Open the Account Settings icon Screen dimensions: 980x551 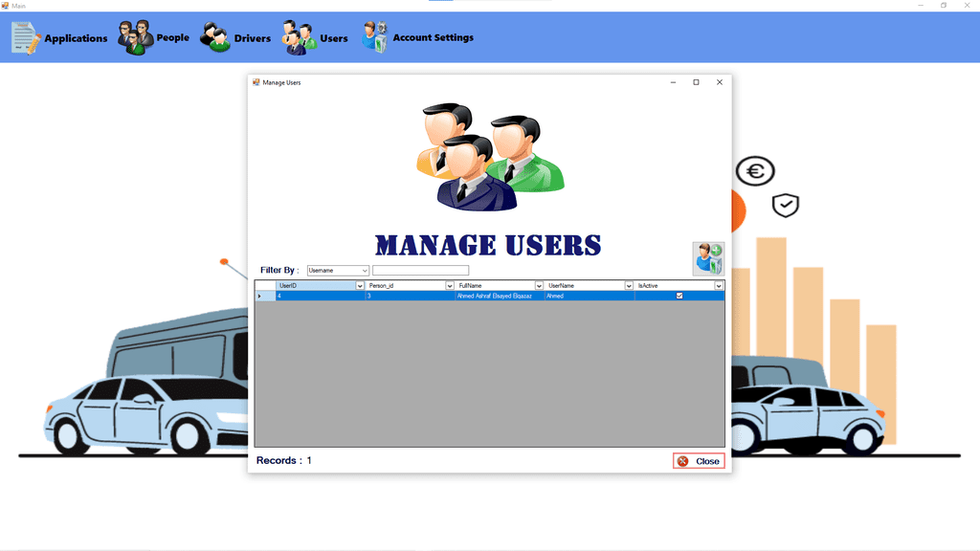pos(374,37)
